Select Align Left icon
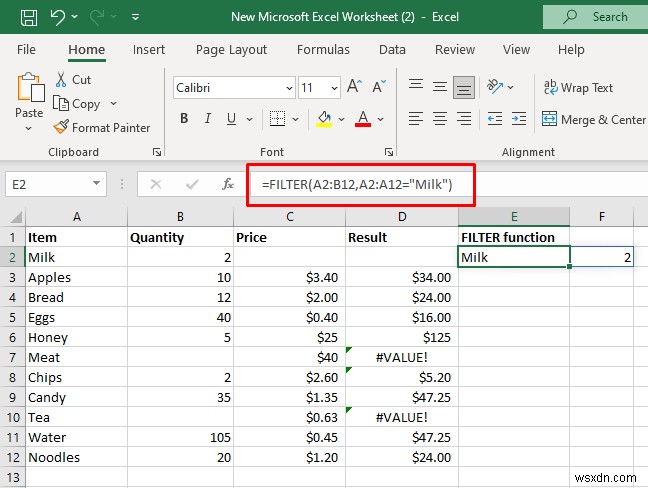The height and width of the screenshot is (488, 648). pos(416,119)
